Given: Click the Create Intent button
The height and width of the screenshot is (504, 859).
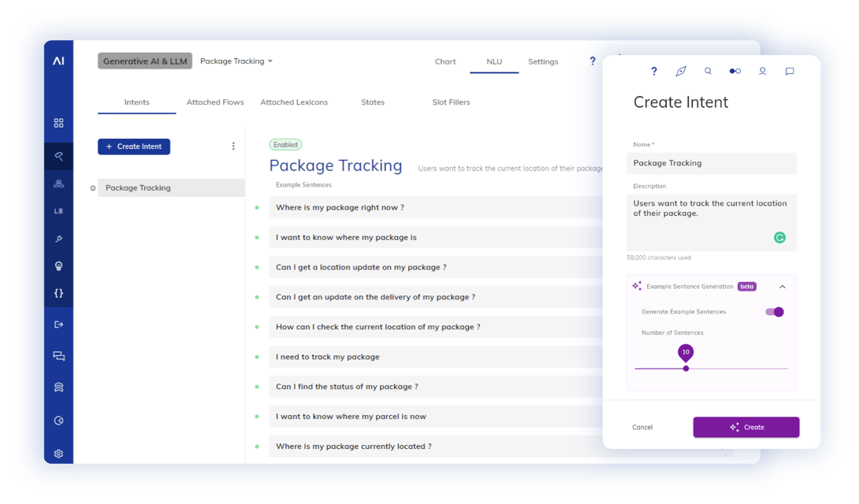Looking at the screenshot, I should tap(134, 146).
